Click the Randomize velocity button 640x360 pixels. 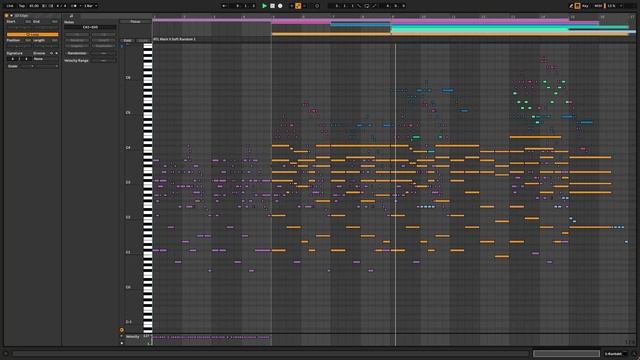tap(77, 53)
